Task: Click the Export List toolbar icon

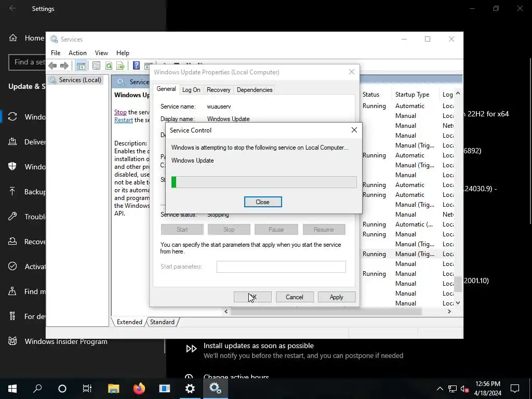Action: [x=121, y=65]
